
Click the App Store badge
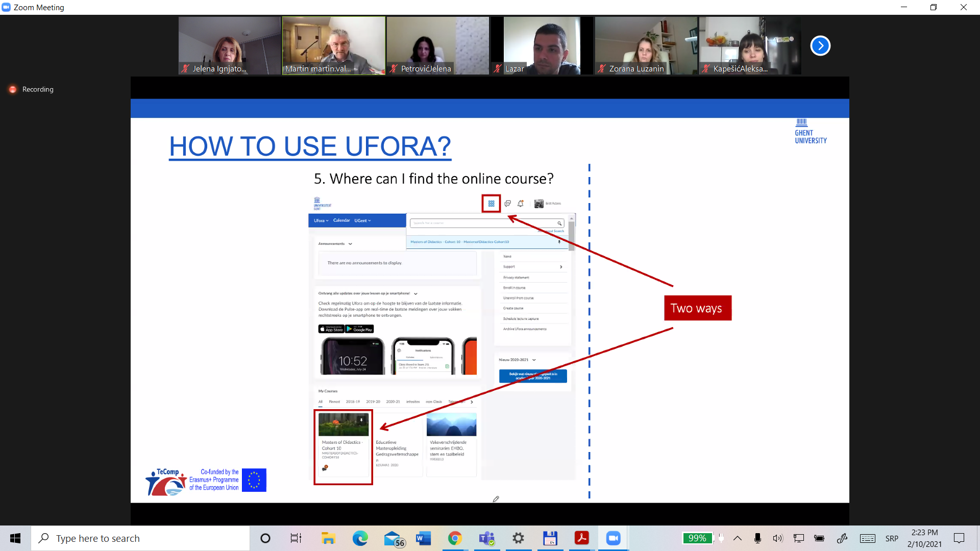coord(331,329)
